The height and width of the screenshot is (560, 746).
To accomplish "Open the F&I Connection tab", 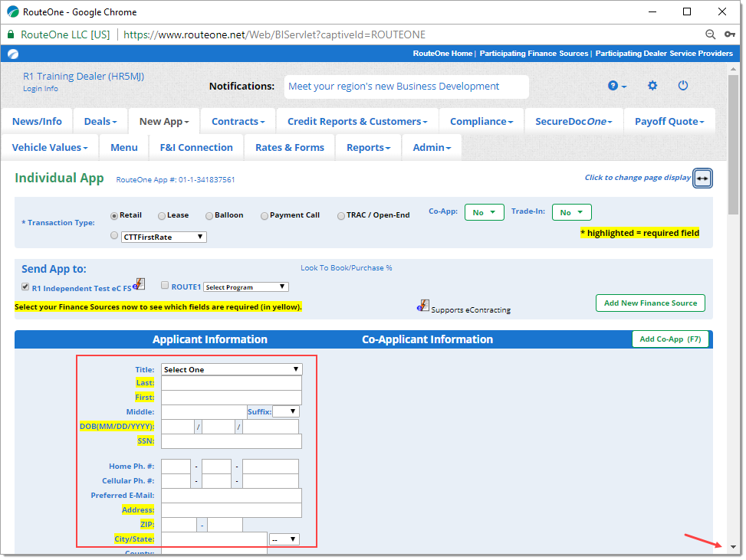I will (196, 148).
